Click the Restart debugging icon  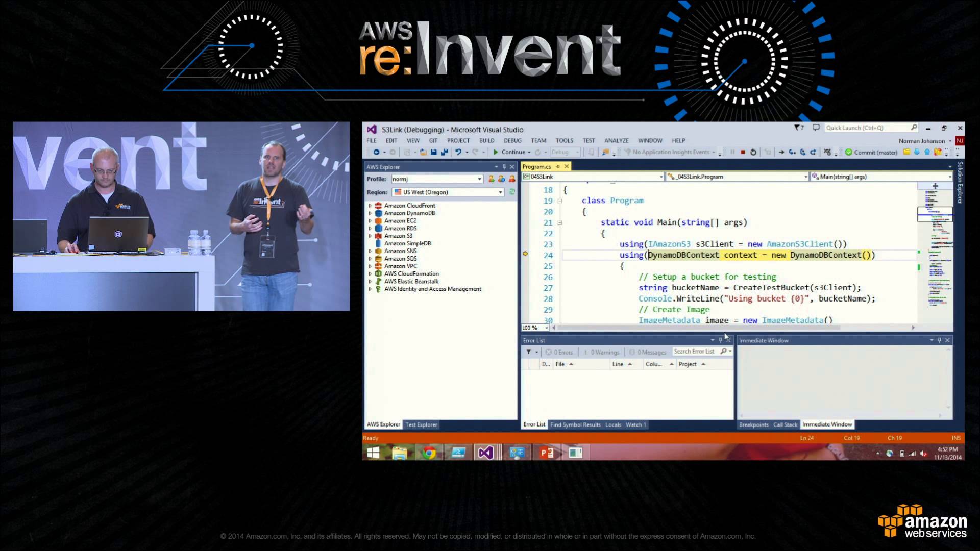click(x=753, y=152)
